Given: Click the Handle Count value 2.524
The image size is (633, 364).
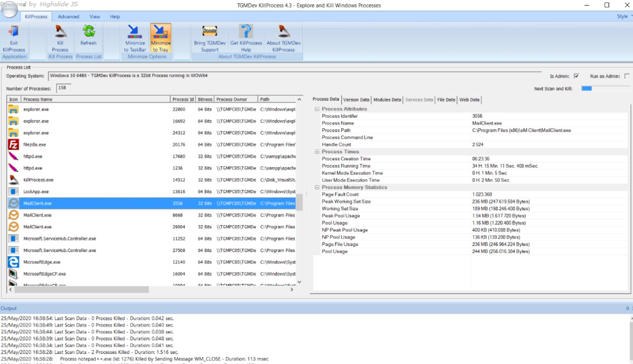Looking at the screenshot, I should tap(478, 144).
